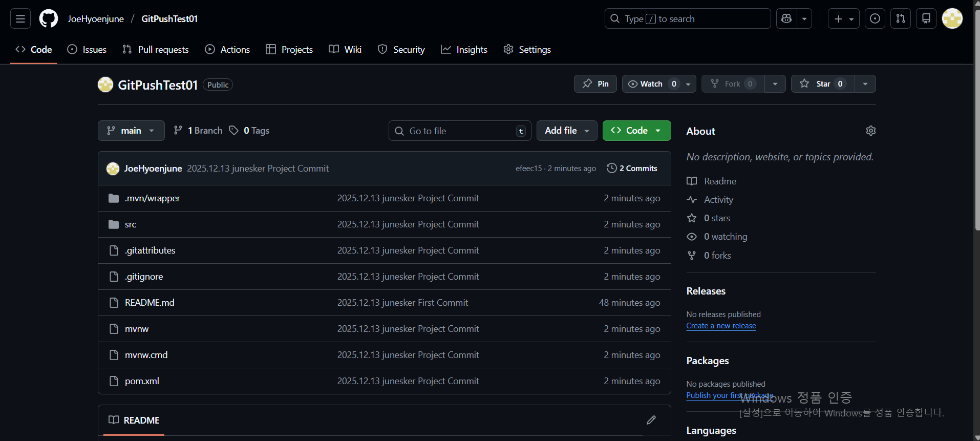Click the pulse icon beside Activity
980x441 pixels.
pos(692,200)
